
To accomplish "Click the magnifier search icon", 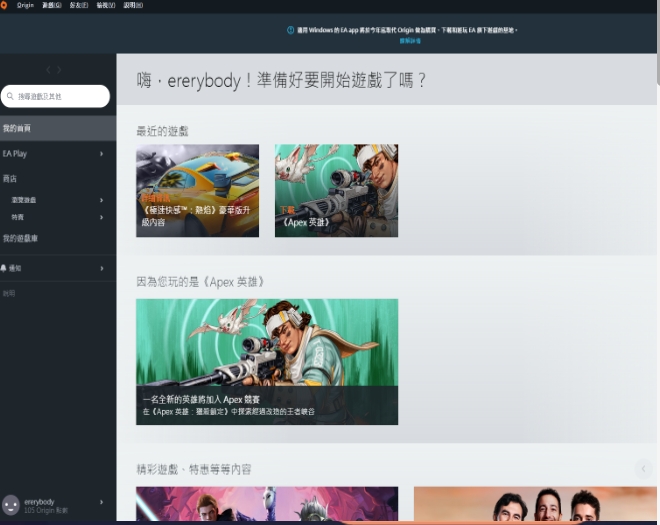I will pyautogui.click(x=10, y=96).
